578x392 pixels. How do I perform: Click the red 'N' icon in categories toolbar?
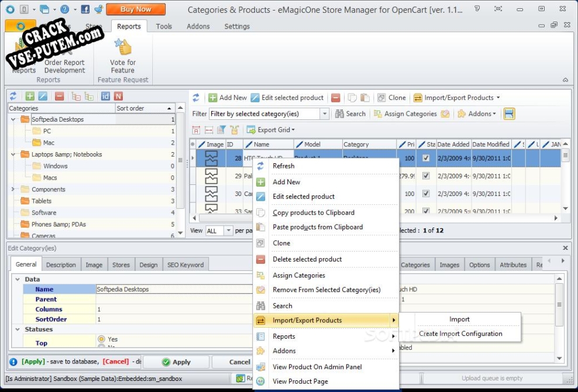point(118,97)
